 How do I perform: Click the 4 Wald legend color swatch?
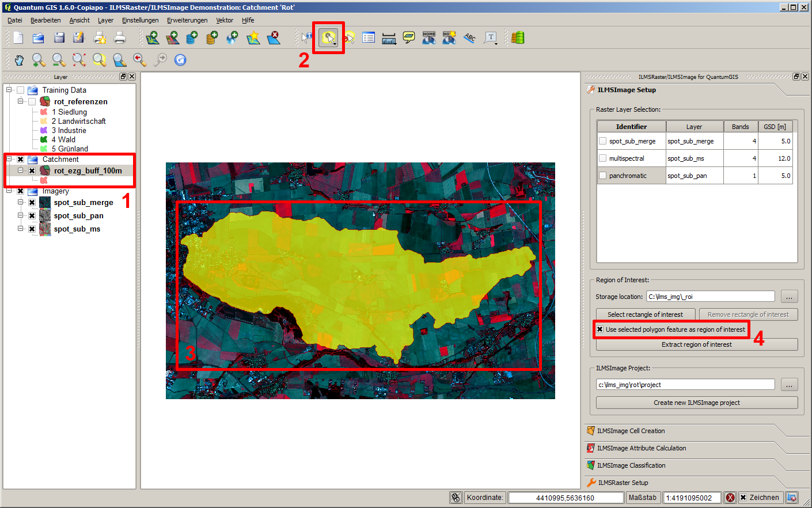tap(44, 139)
